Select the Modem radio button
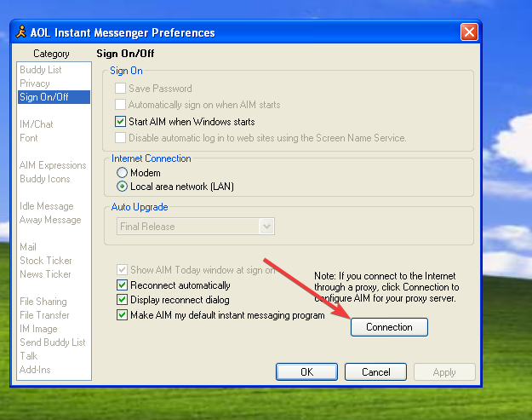The image size is (532, 420). (x=122, y=173)
